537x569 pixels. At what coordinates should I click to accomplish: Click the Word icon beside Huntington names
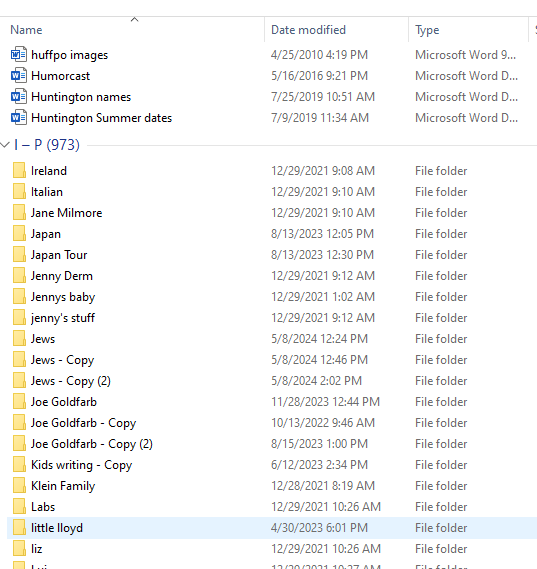pyautogui.click(x=19, y=97)
